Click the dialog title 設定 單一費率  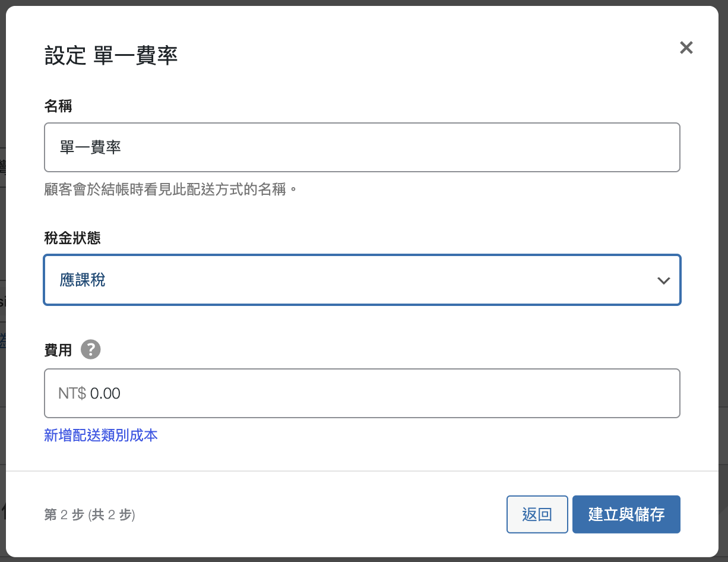(111, 56)
